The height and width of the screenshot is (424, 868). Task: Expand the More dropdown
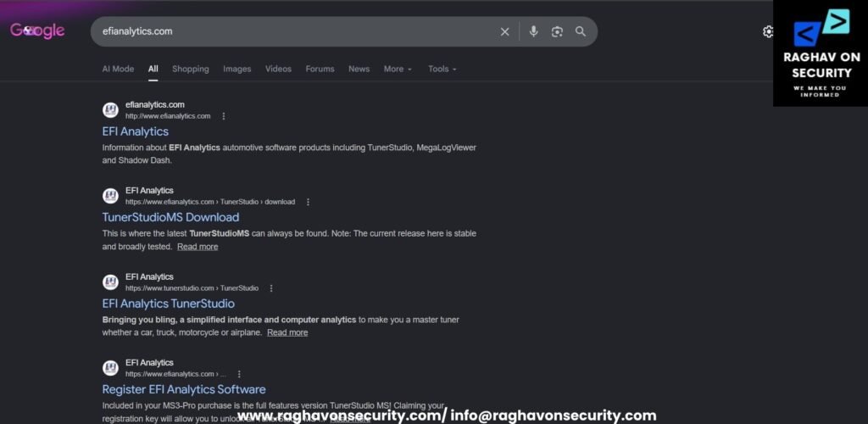(x=398, y=70)
